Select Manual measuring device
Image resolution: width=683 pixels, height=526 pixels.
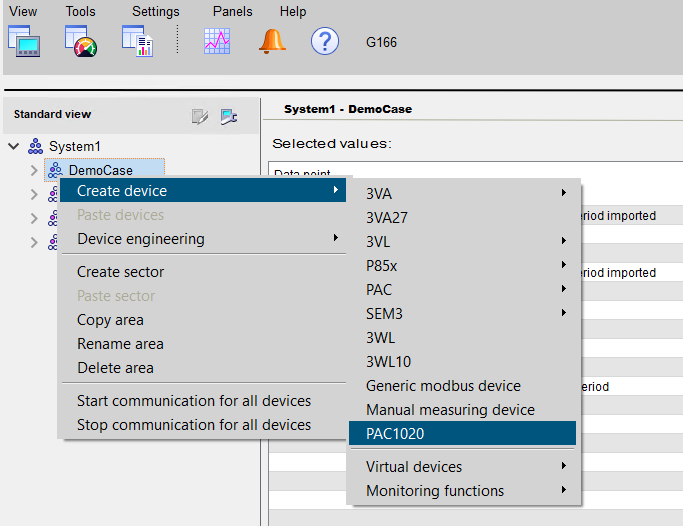tap(463, 409)
